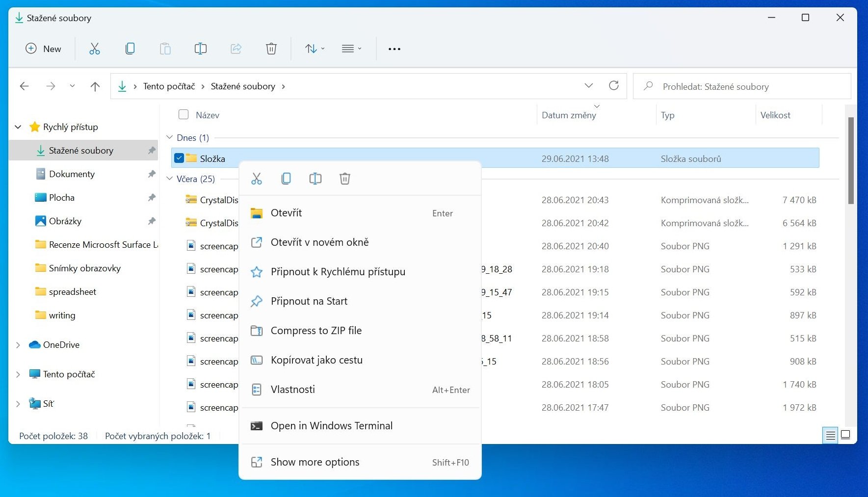The image size is (868, 497).
Task: Click the Rename icon in the context menu
Action: tap(316, 179)
